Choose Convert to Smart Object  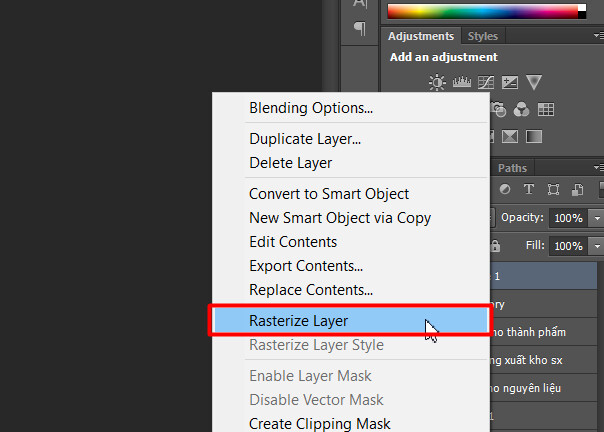click(x=350, y=194)
